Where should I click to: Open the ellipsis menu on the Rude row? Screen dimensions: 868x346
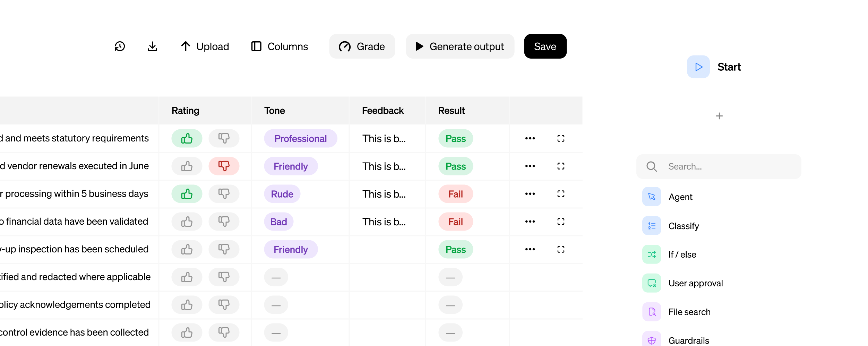(x=530, y=194)
